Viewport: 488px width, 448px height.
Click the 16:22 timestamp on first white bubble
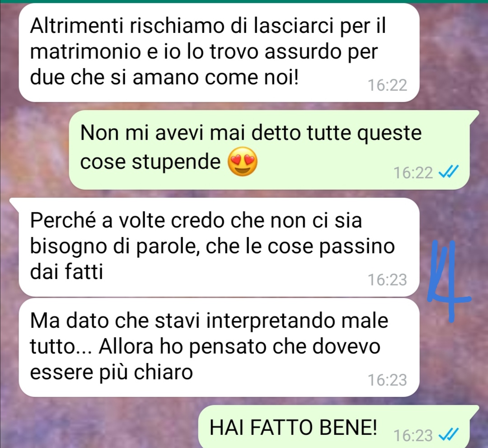[388, 85]
